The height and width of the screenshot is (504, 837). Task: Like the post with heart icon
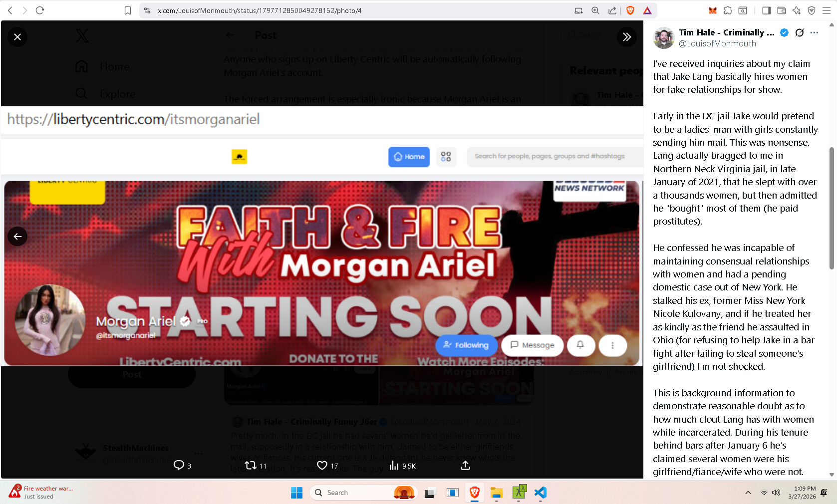click(322, 465)
